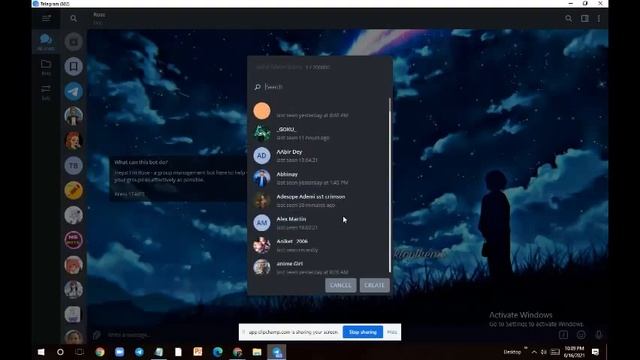
Task: Open the chat with red-haired character avatar
Action: coord(73,141)
